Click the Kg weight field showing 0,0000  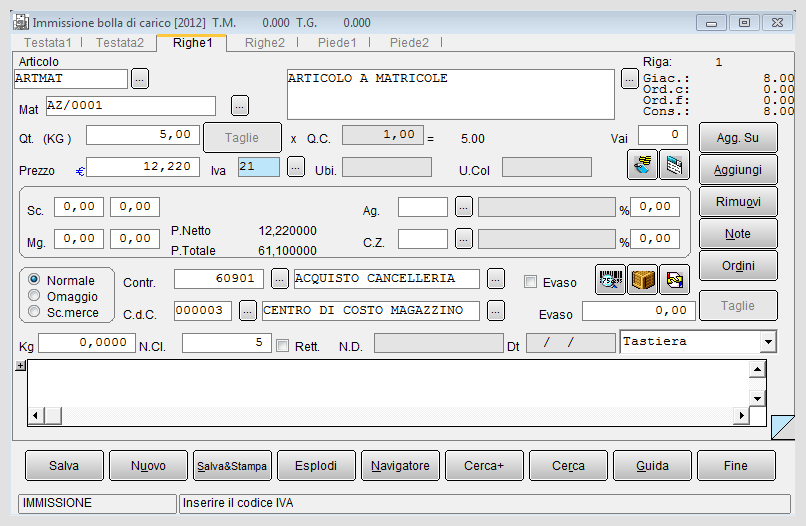point(87,343)
